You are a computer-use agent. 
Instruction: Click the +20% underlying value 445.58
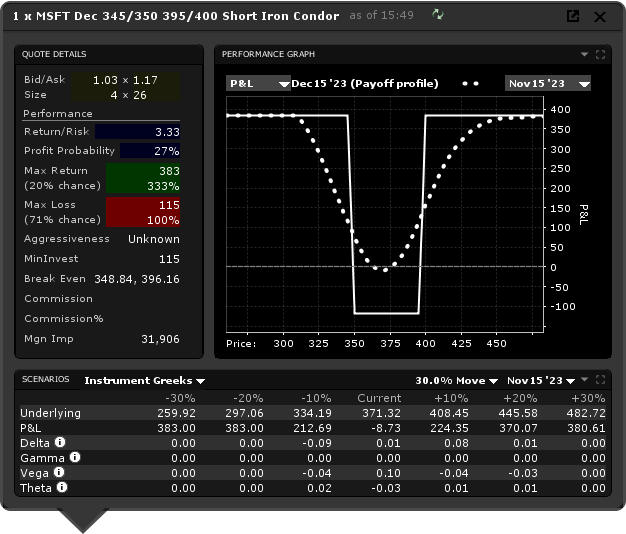(x=518, y=413)
